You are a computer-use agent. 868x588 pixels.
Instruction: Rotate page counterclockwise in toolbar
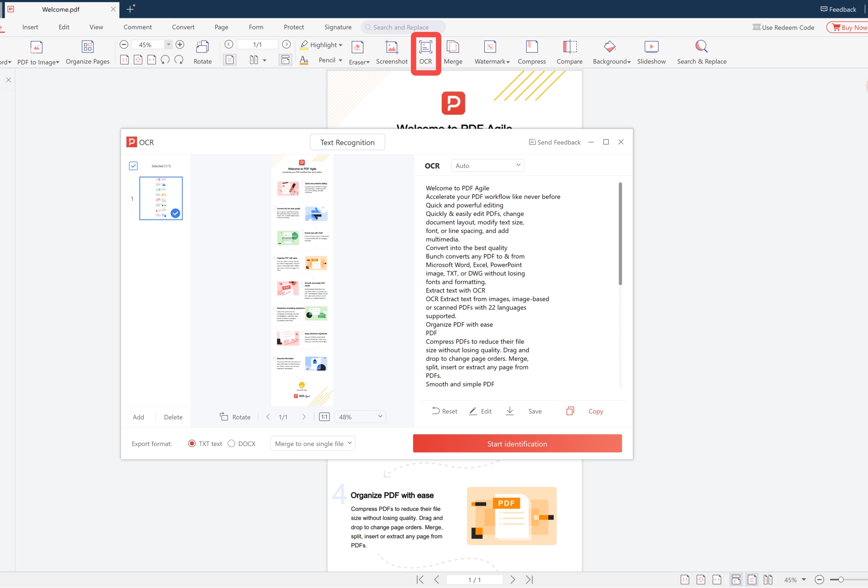coord(165,60)
